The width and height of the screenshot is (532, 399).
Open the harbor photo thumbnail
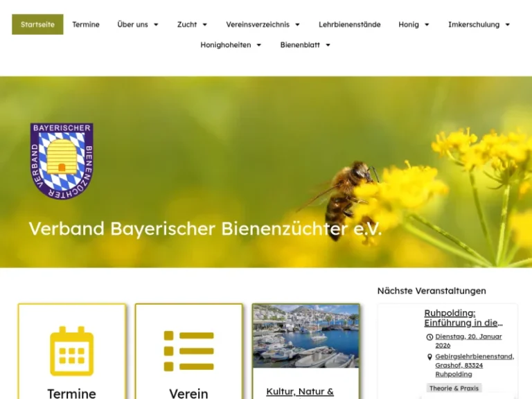(305, 336)
